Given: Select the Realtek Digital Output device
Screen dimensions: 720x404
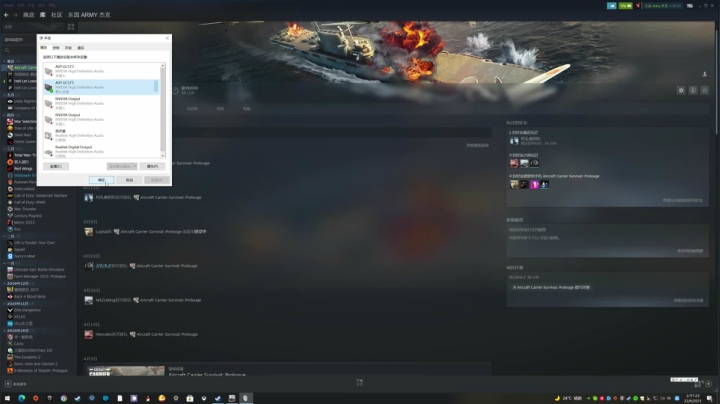Looking at the screenshot, I should 101,152.
